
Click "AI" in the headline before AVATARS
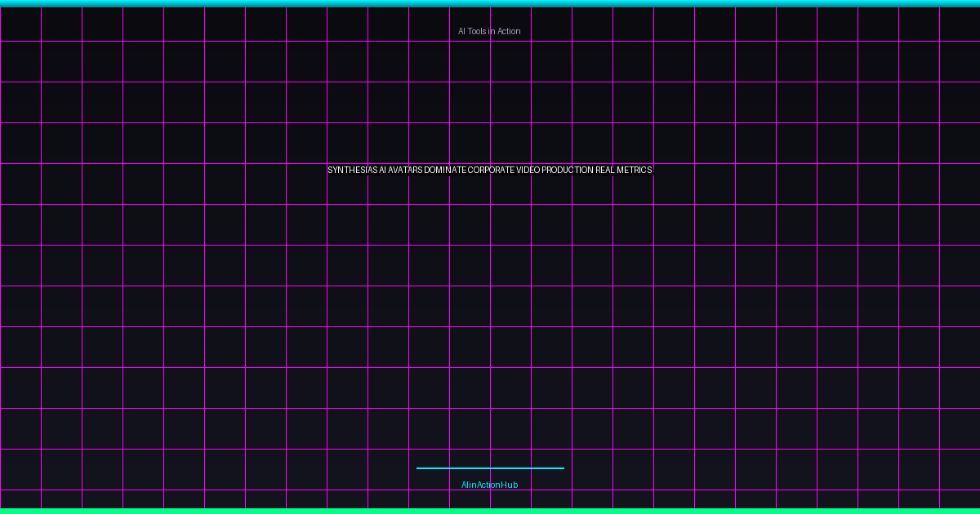[x=382, y=171]
